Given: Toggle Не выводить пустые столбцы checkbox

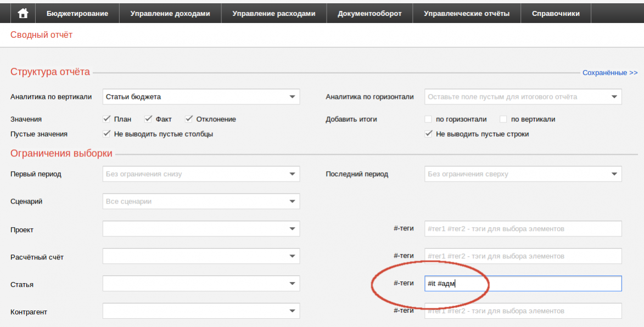Looking at the screenshot, I should [107, 134].
